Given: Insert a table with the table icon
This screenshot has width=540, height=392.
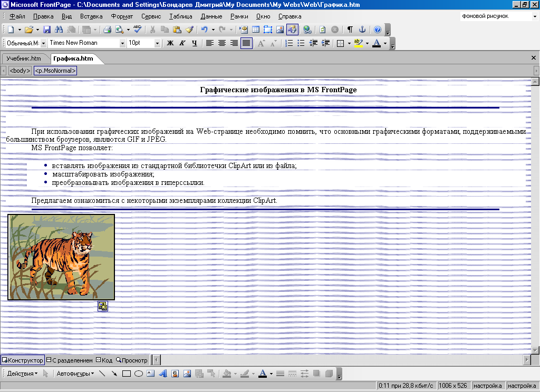Looking at the screenshot, I should [x=256, y=30].
